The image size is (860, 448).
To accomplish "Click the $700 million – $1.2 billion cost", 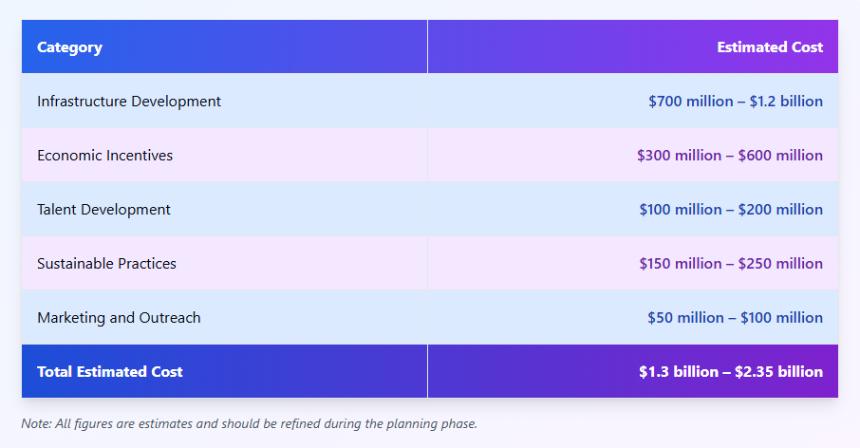I will (735, 101).
